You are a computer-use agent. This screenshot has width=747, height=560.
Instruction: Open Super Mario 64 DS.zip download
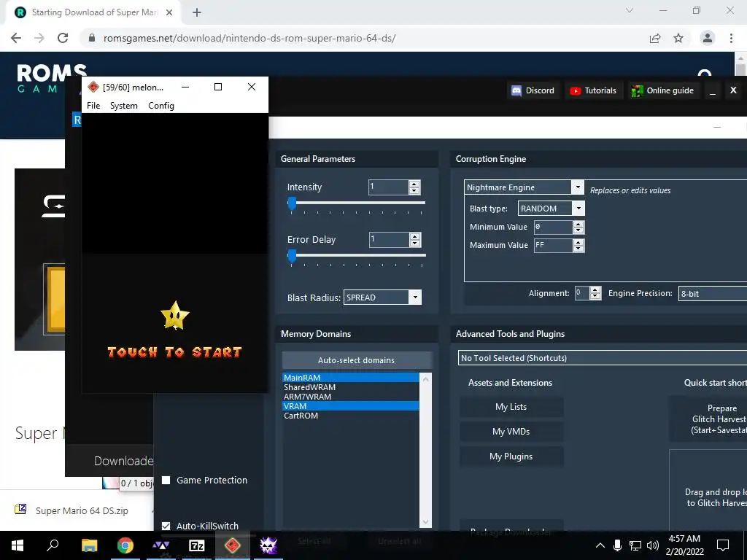point(82,510)
